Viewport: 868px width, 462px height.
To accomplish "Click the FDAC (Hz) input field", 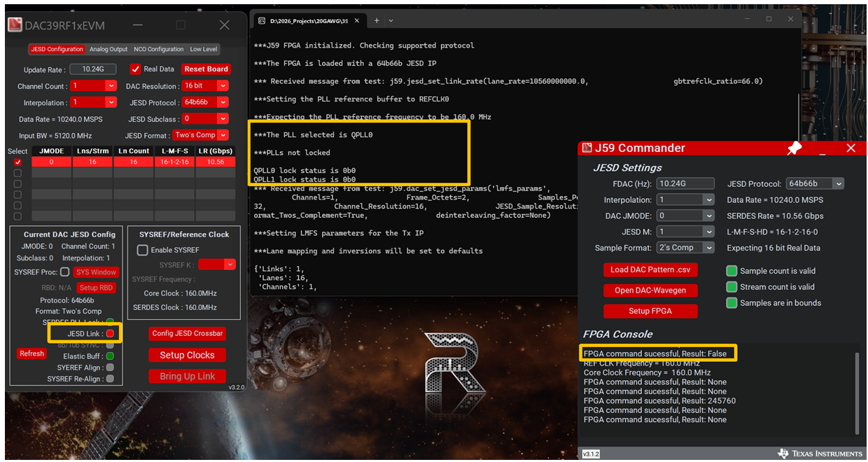I will 685,184.
